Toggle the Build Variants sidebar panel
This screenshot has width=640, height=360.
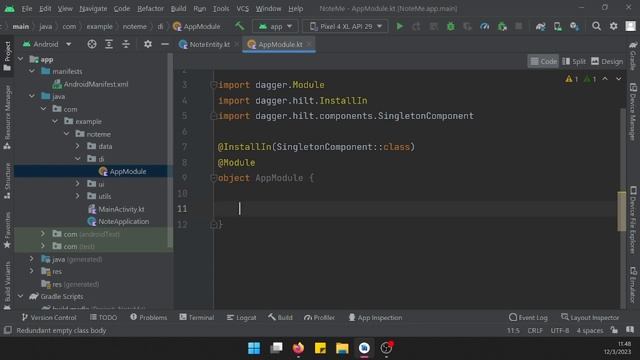(x=7, y=286)
